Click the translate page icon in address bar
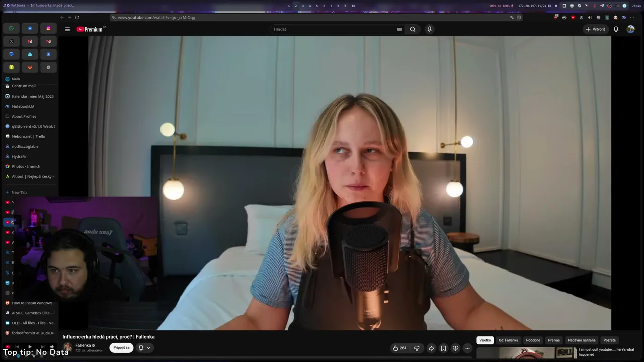 (x=512, y=17)
